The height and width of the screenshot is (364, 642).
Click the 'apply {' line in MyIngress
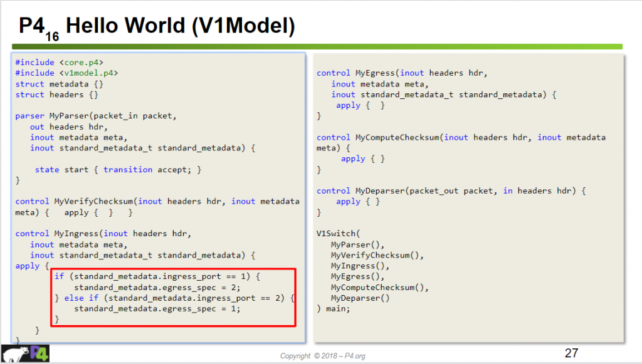tap(32, 266)
